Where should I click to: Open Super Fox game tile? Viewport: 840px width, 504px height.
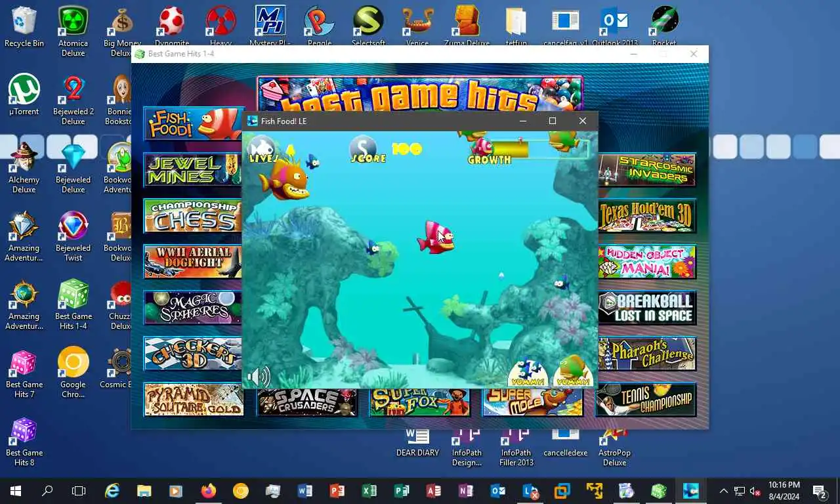click(420, 402)
